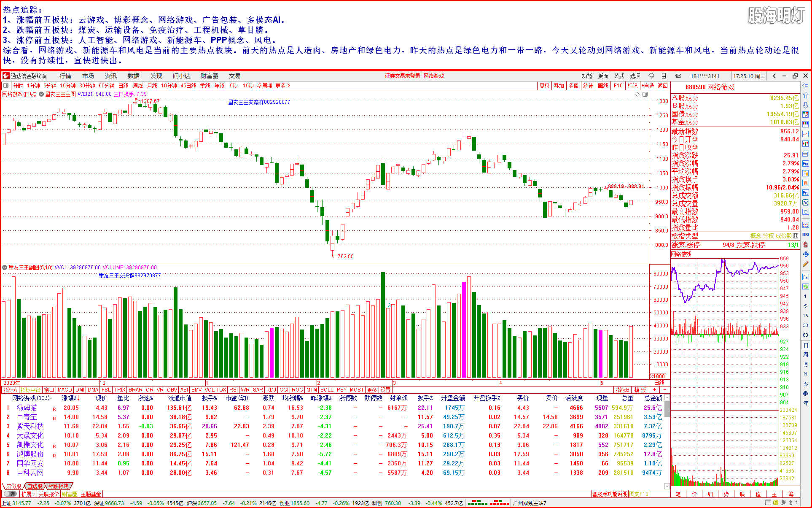
Task: Click the blue down-arrow icon in right sidebar
Action: pyautogui.click(x=805, y=105)
